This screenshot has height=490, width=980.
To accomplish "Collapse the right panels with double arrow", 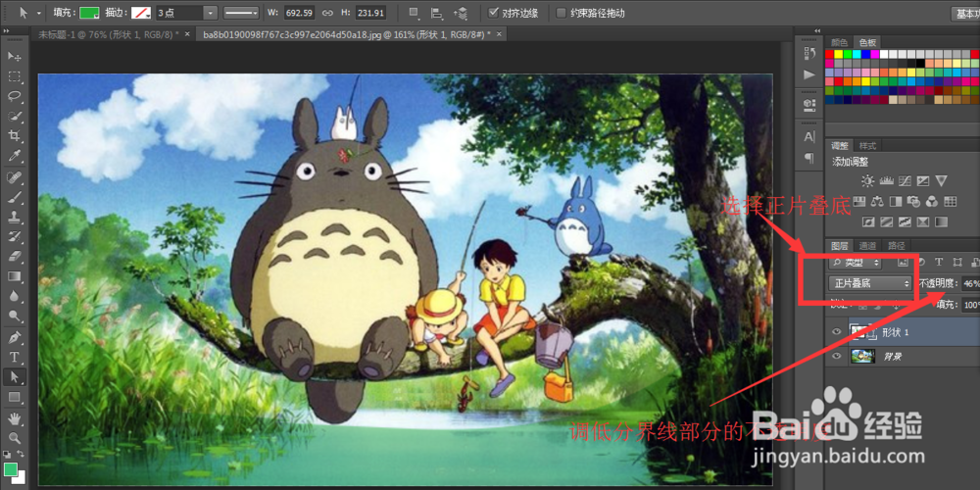I will (x=817, y=30).
